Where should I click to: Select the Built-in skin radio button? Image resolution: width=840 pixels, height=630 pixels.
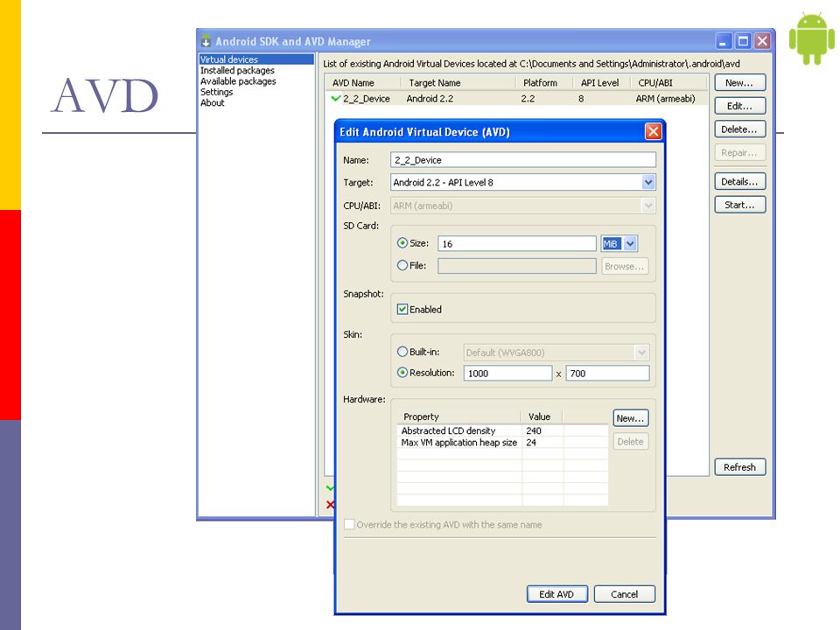coord(402,352)
